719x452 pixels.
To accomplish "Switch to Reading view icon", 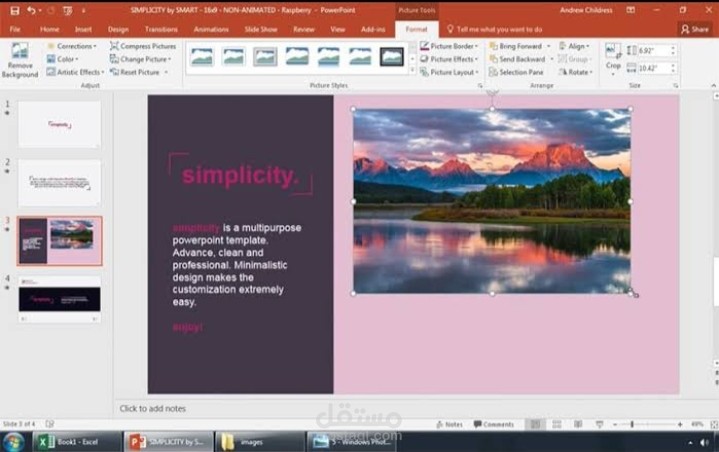I will (578, 424).
